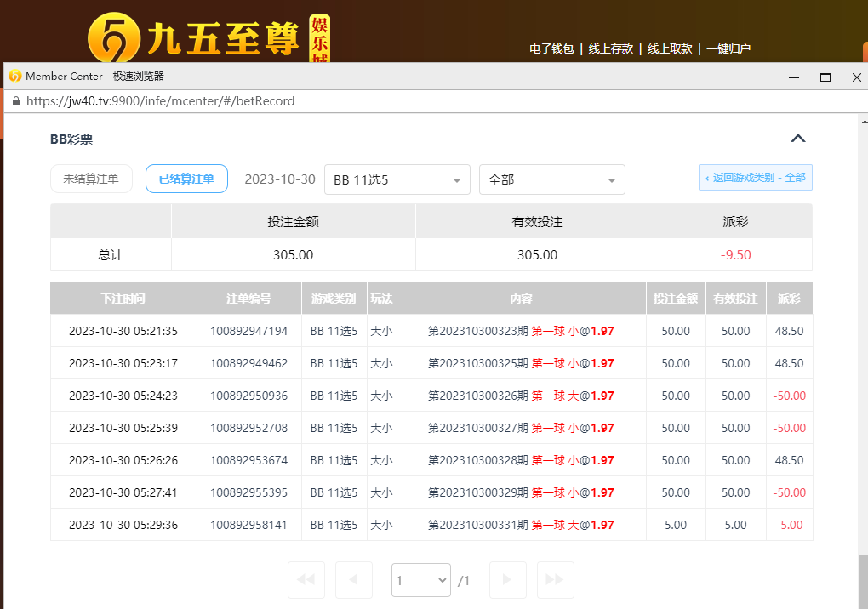Go to previous page arrow

(x=354, y=579)
